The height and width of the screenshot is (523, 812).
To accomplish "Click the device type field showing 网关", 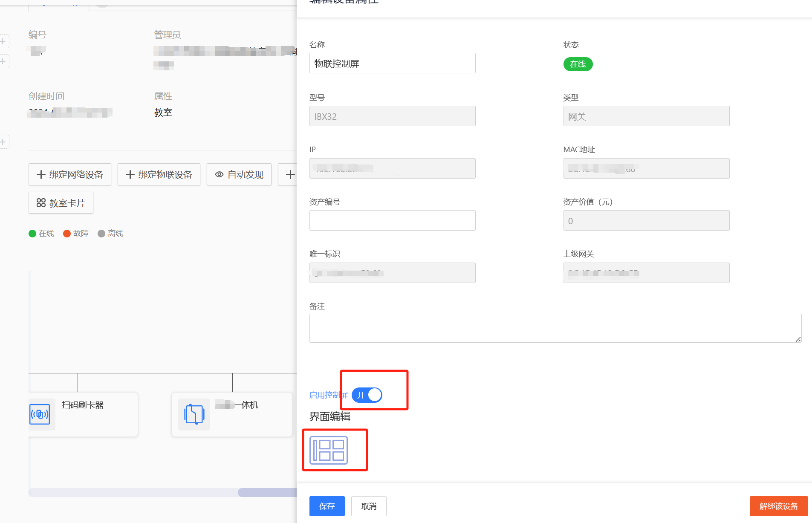I will [x=646, y=116].
